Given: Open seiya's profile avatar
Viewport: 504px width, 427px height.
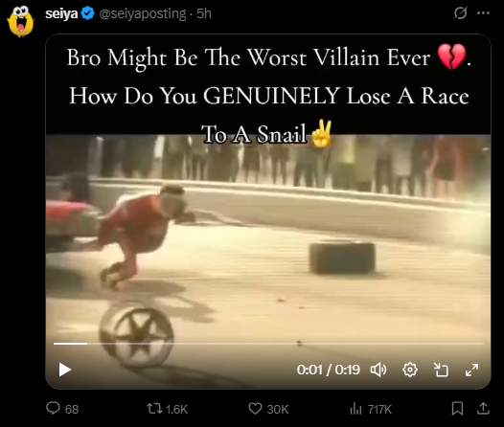Looking at the screenshot, I should click(x=20, y=21).
